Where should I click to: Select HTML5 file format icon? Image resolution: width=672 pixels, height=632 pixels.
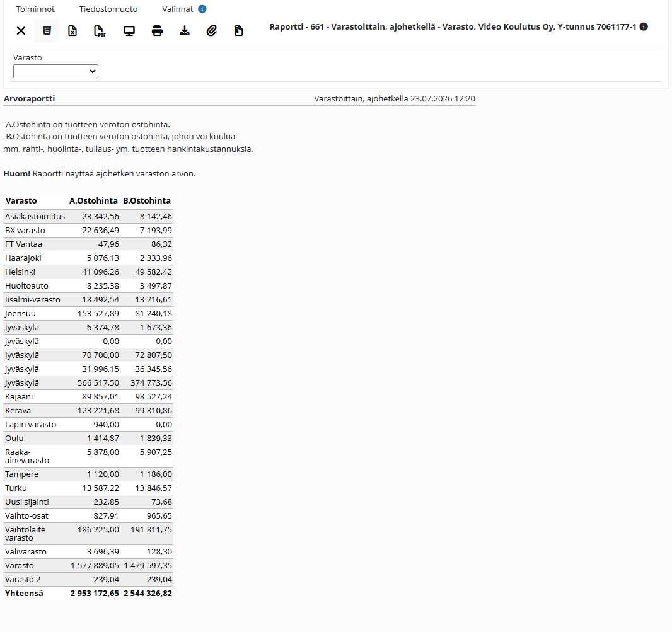(x=47, y=30)
